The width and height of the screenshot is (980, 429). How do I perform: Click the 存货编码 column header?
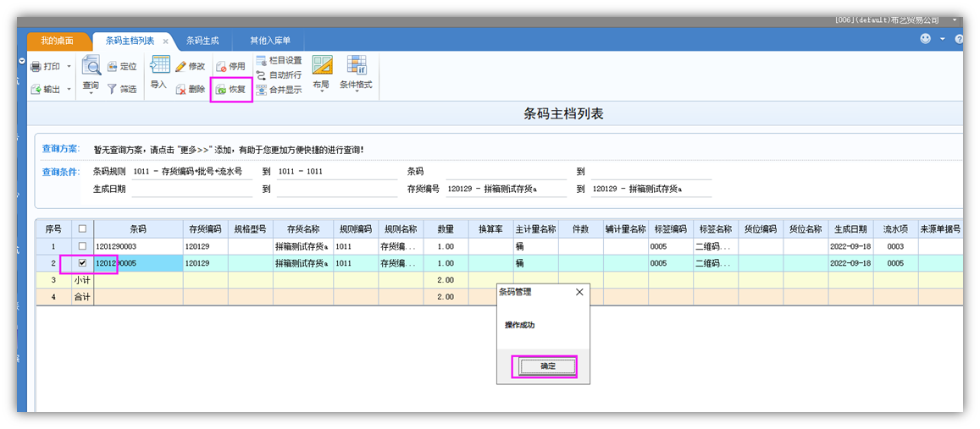coord(205,229)
